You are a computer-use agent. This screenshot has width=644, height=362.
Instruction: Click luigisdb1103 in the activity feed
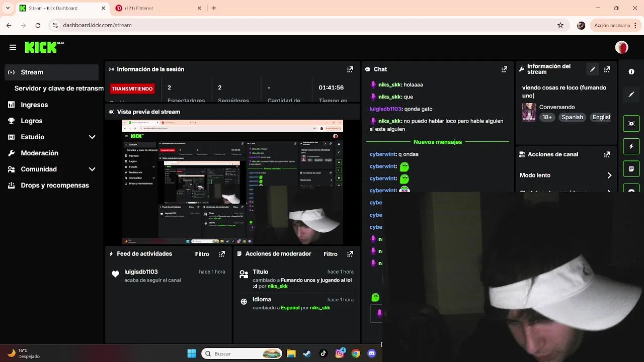[x=141, y=272]
